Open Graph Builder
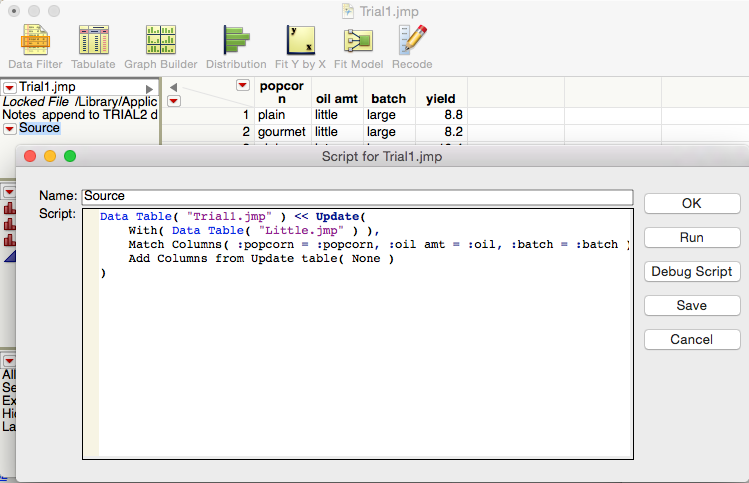This screenshot has height=483, width=749. [x=160, y=47]
